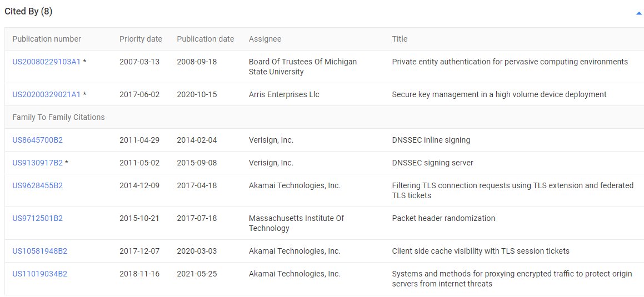This screenshot has width=644, height=297.
Task: Open patent link US10581948B2
Action: 39,251
